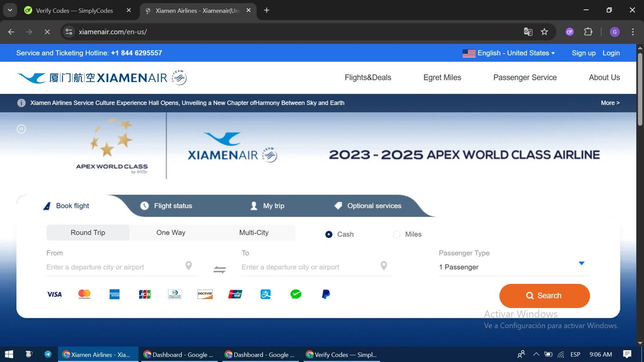
Task: Open the Windows notification center
Action: coord(627,354)
